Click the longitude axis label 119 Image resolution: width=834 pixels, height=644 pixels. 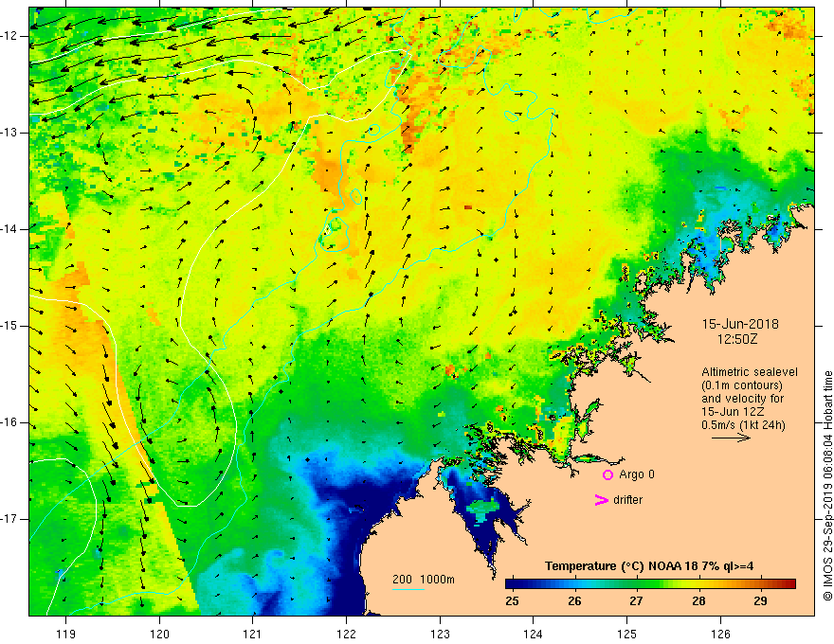pos(66,634)
